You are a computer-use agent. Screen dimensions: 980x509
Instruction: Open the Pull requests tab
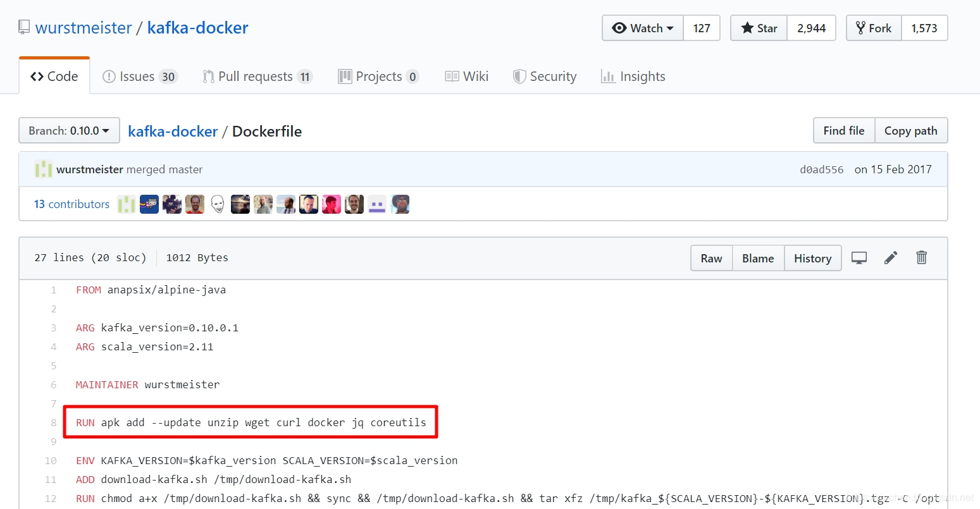click(257, 77)
